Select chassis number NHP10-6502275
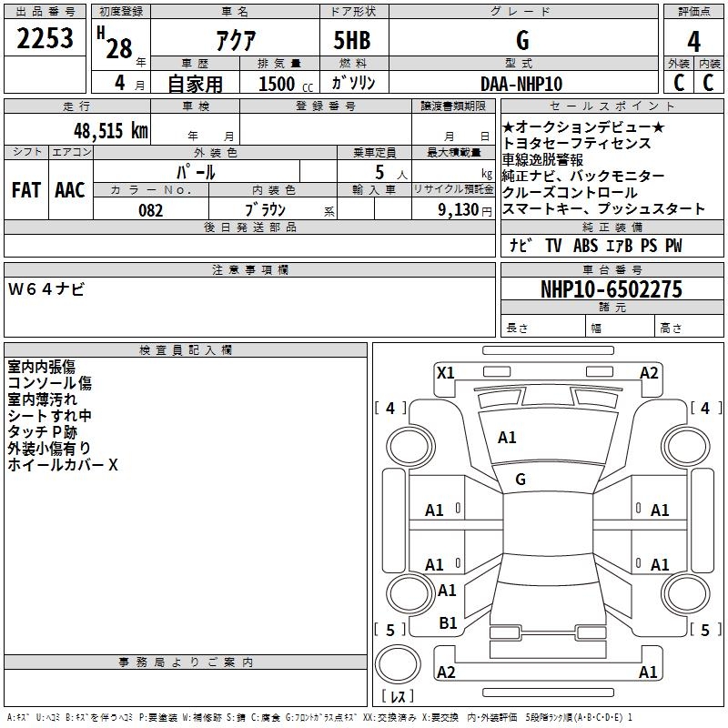728x728 pixels. [x=611, y=290]
